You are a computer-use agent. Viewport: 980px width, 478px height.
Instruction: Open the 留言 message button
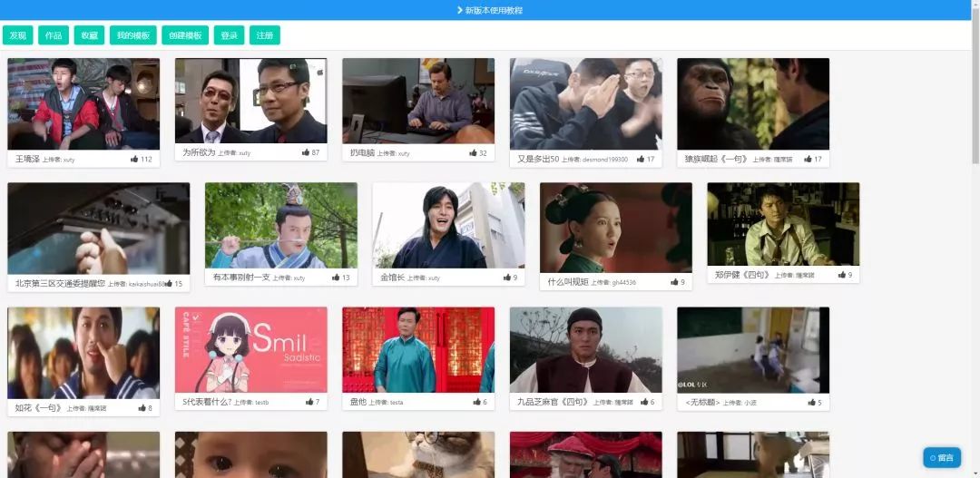click(x=942, y=457)
